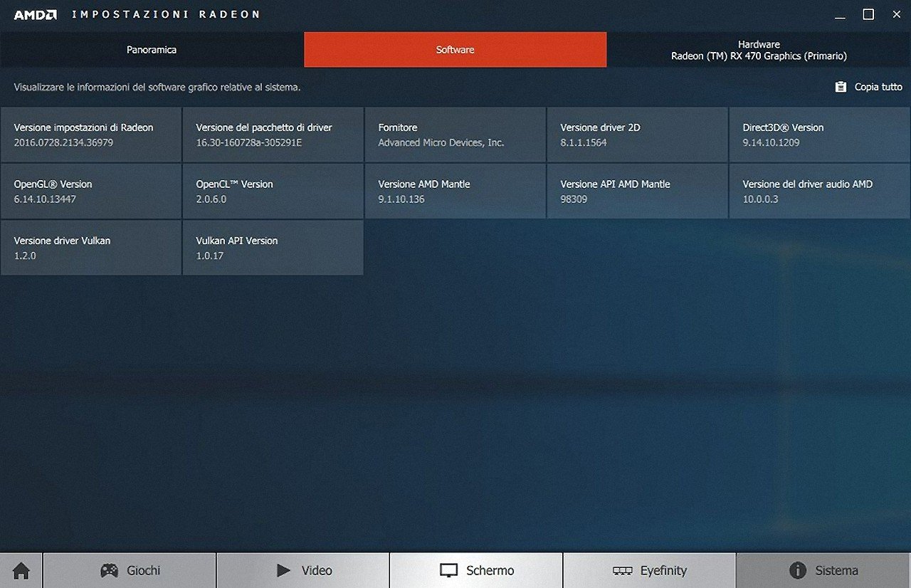
Task: Click the value 1.0.17
Action: point(210,256)
